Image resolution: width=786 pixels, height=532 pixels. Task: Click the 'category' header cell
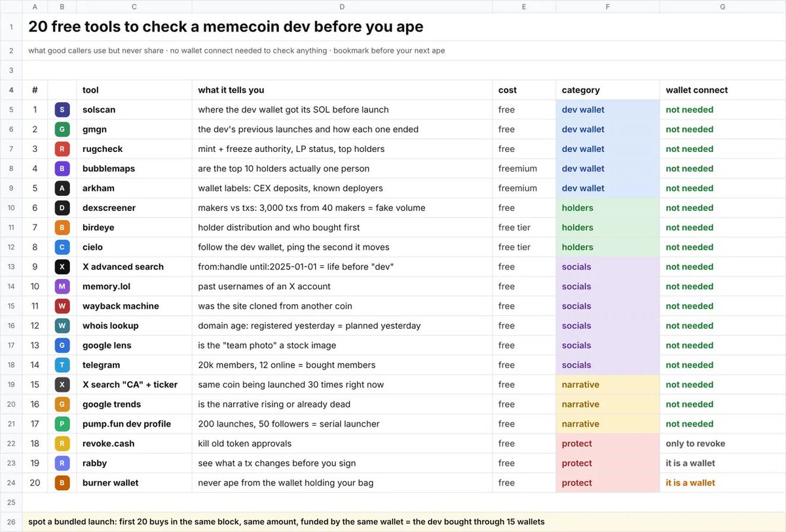[x=608, y=90]
